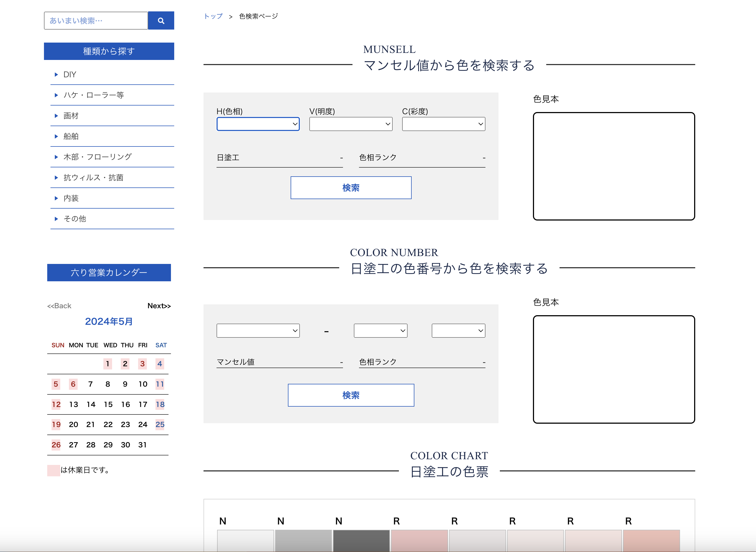This screenshot has width=756, height=552.
Task: Click the 種類から探す header
Action: tap(109, 51)
